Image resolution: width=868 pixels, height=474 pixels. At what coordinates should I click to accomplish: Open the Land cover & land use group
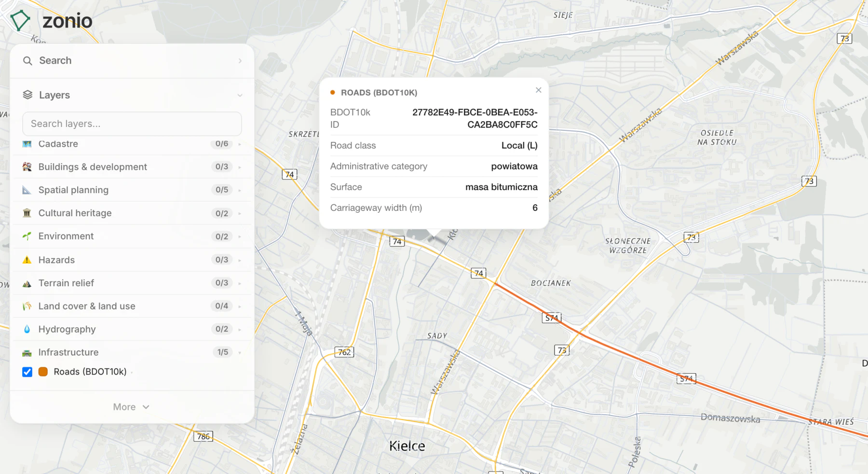132,306
